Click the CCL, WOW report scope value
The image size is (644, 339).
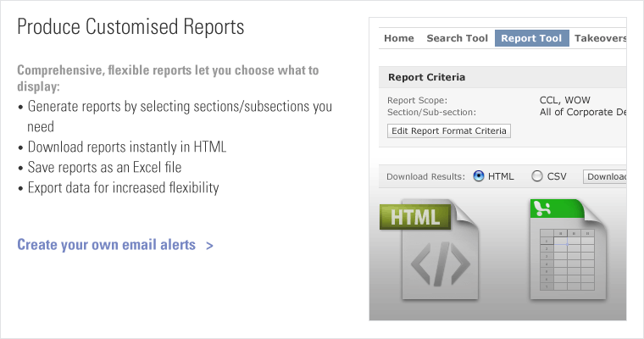click(567, 100)
